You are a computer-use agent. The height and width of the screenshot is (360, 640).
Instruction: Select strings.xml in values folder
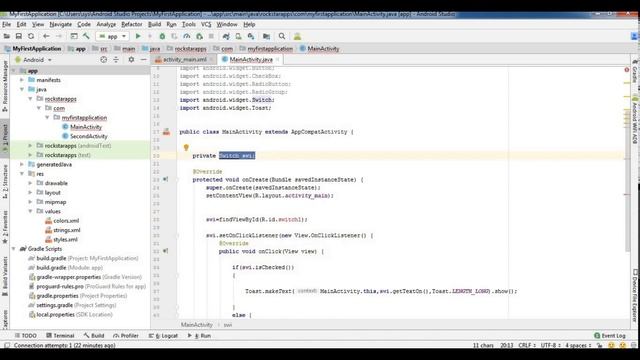pyautogui.click(x=67, y=230)
